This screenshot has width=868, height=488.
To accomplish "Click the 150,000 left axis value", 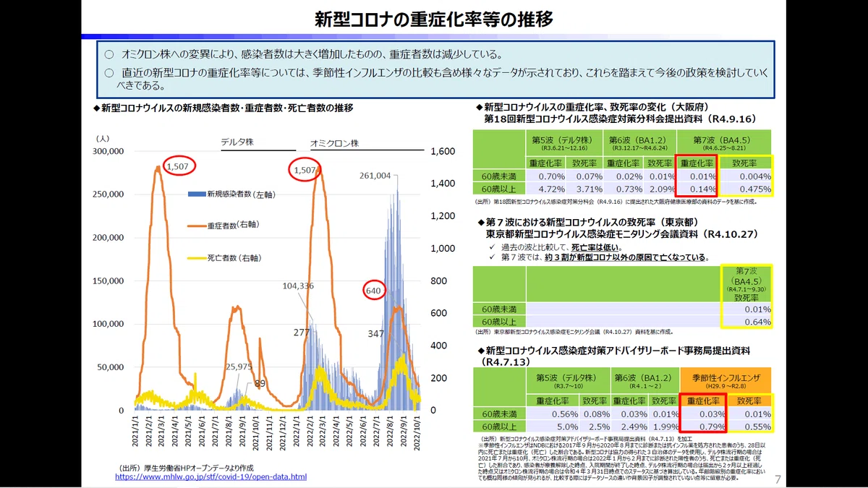I will (x=108, y=281).
